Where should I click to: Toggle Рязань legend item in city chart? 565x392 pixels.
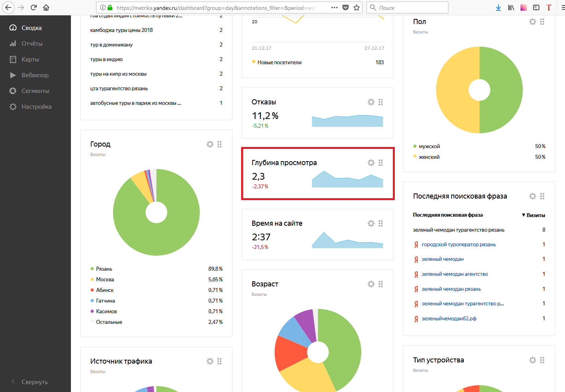click(x=104, y=269)
